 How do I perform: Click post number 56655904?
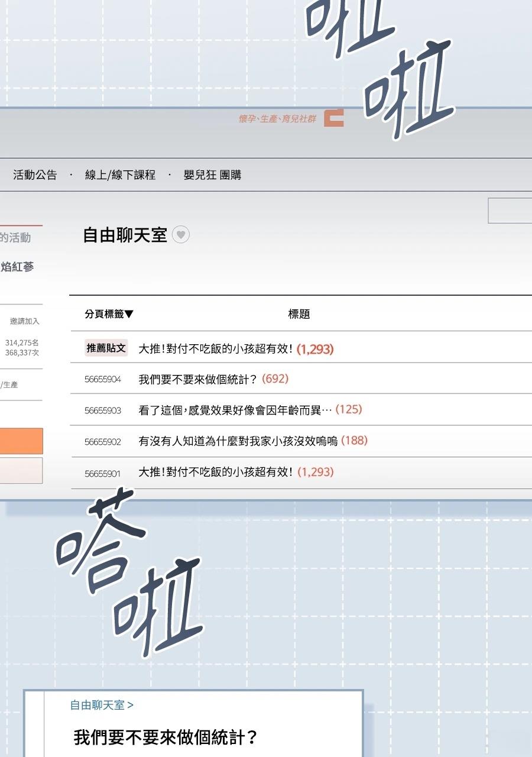click(x=103, y=380)
